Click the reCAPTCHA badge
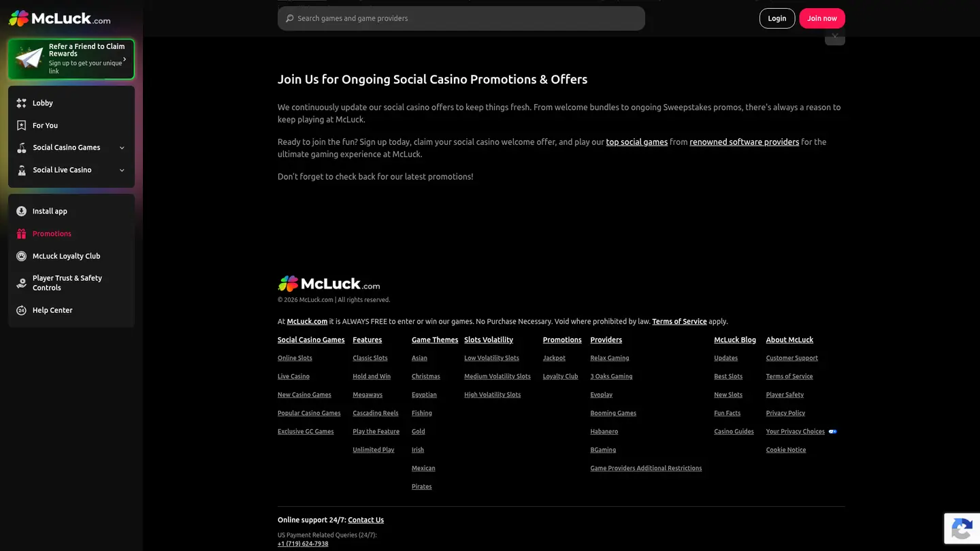This screenshot has width=980, height=551. (962, 529)
